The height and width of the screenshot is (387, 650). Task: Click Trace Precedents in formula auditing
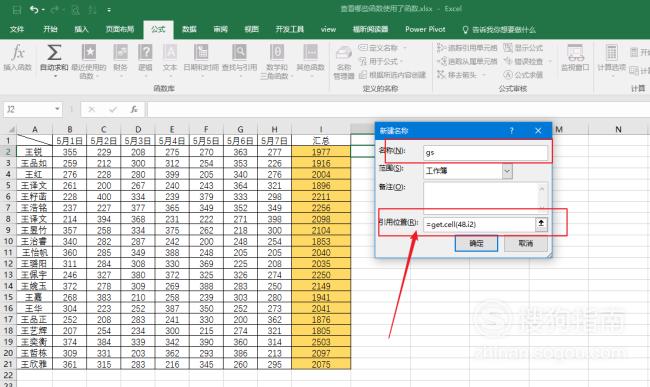(x=467, y=48)
